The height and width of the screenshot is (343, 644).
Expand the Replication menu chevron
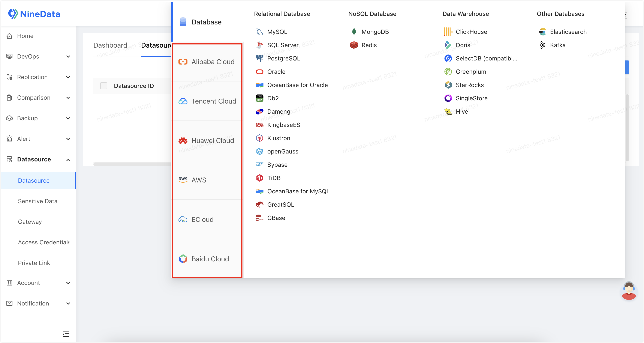pyautogui.click(x=68, y=77)
